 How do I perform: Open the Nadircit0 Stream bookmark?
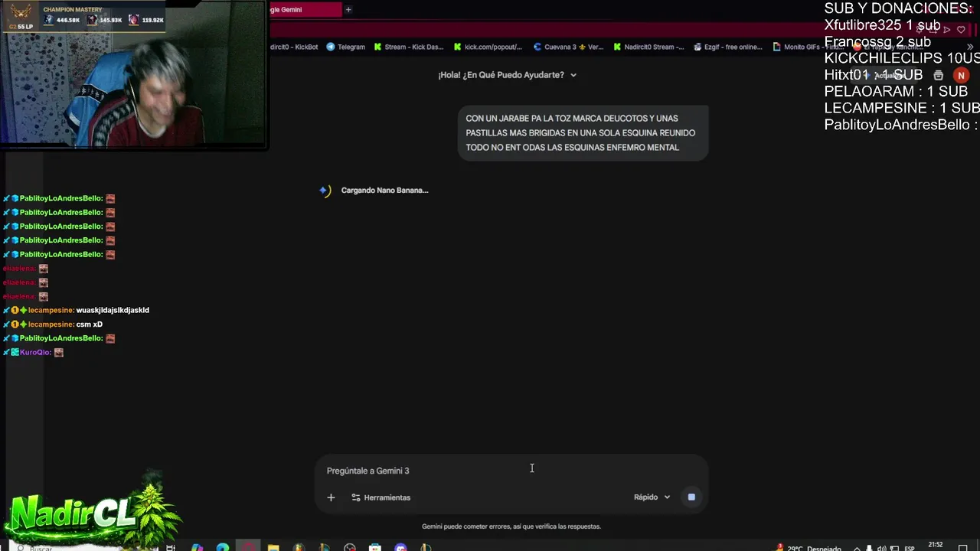tap(648, 47)
